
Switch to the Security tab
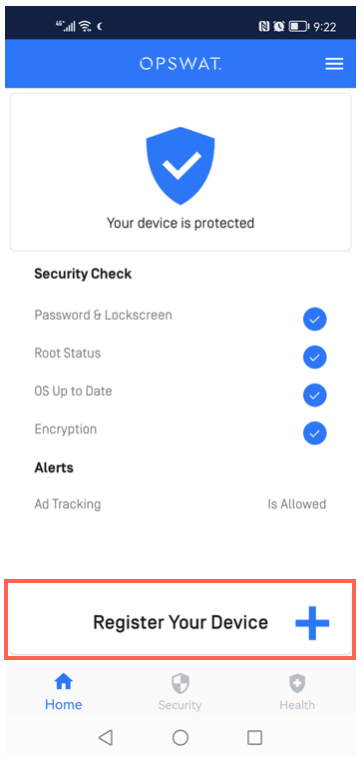180,692
